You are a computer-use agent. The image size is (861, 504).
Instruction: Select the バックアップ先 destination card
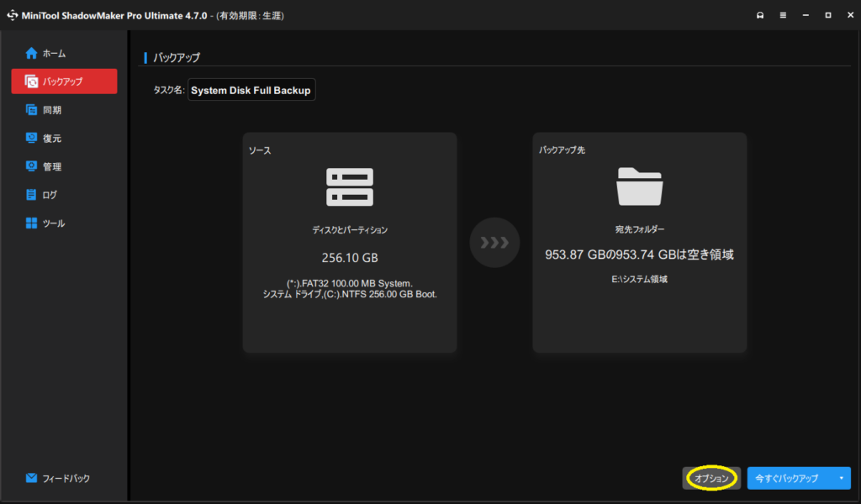639,242
